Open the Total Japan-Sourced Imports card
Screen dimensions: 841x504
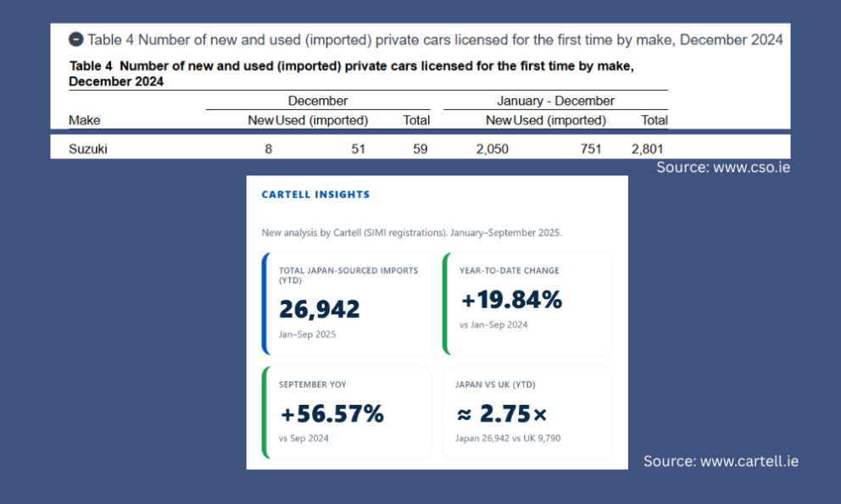pyautogui.click(x=347, y=304)
